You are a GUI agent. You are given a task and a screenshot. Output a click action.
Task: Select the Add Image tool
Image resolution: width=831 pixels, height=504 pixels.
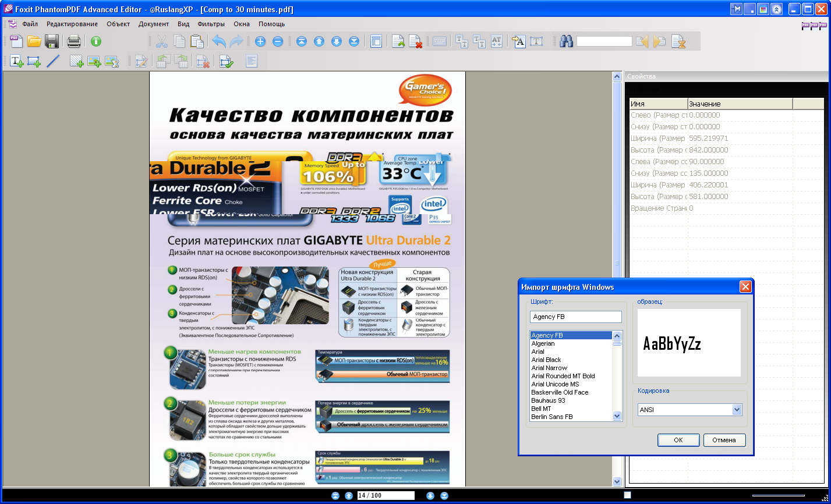94,61
